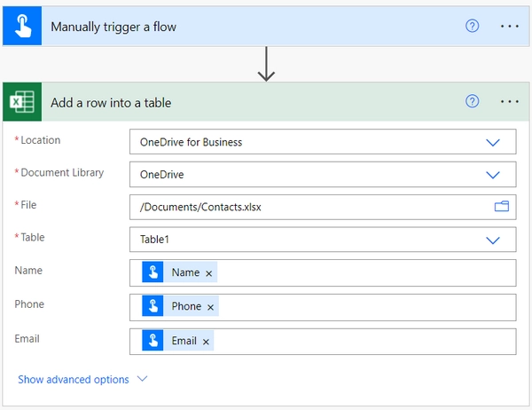Select the Phone token label
The image size is (532, 410).
pos(186,306)
